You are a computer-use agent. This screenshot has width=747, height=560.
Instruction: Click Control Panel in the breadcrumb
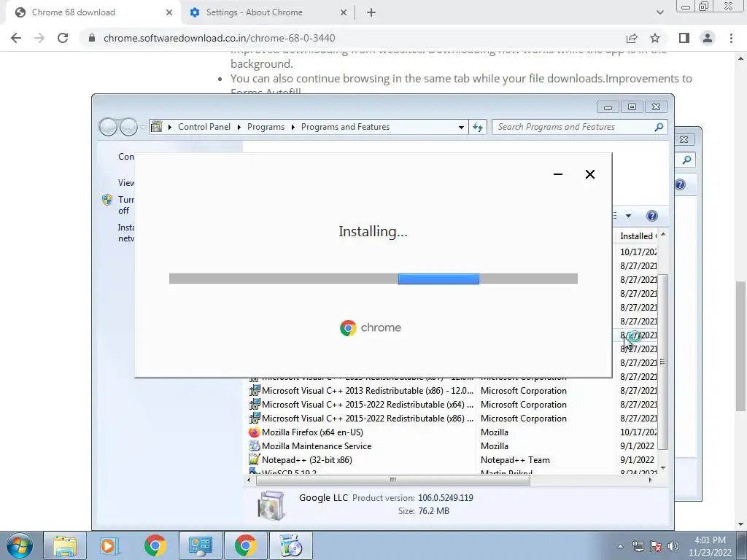pos(204,127)
